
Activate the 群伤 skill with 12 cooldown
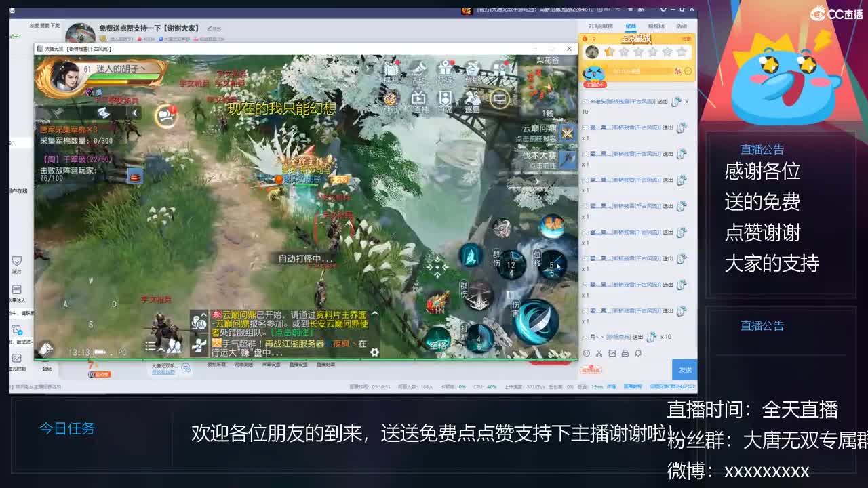point(511,265)
